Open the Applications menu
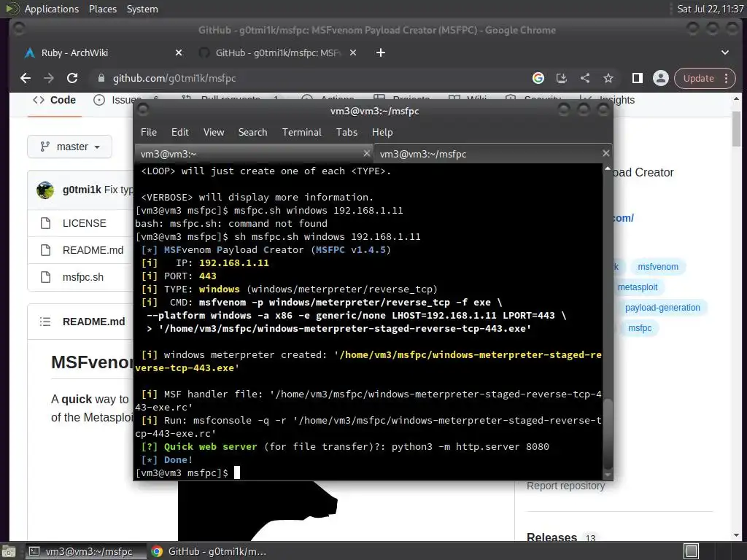The image size is (747, 560). pos(52,9)
